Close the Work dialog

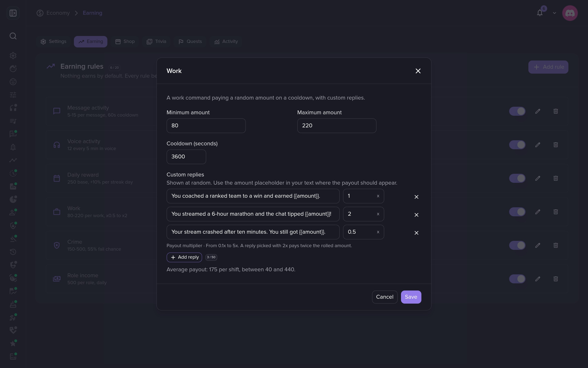(x=418, y=71)
